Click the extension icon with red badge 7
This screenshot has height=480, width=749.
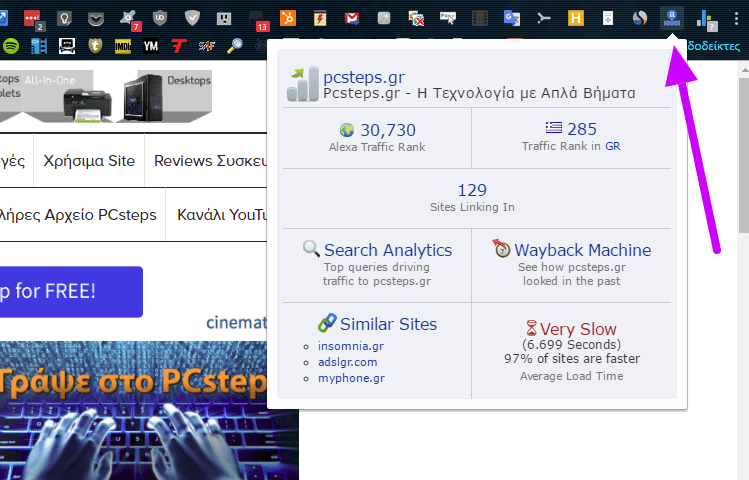pos(130,20)
